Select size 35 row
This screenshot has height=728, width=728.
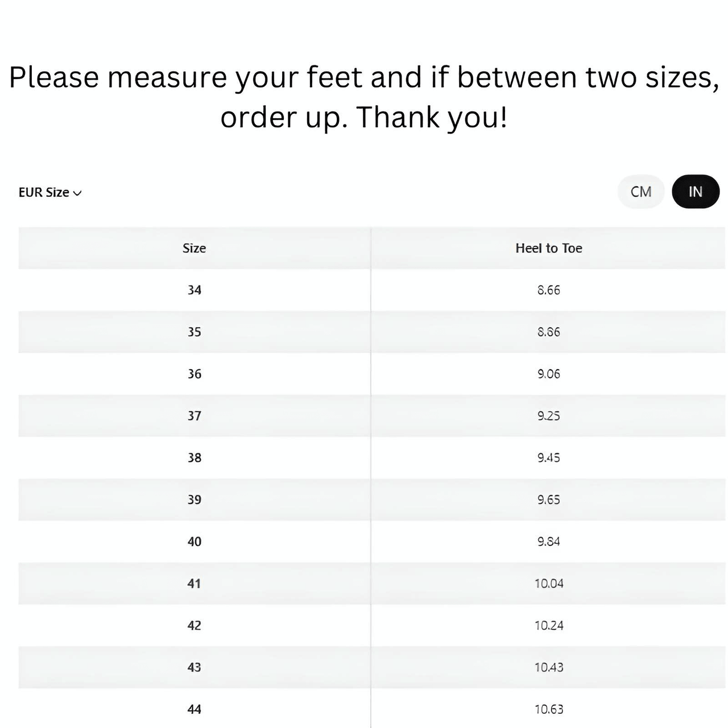click(x=195, y=332)
